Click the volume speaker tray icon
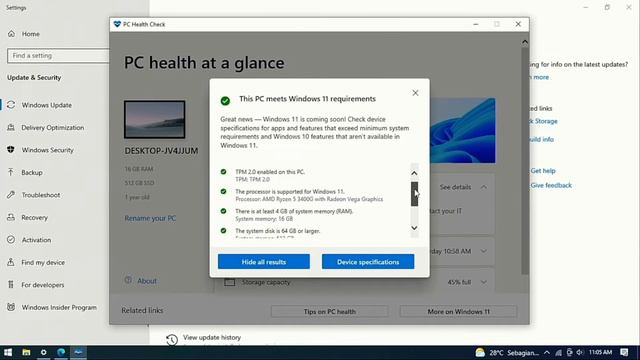Image resolution: width=640 pixels, height=360 pixels. point(580,353)
